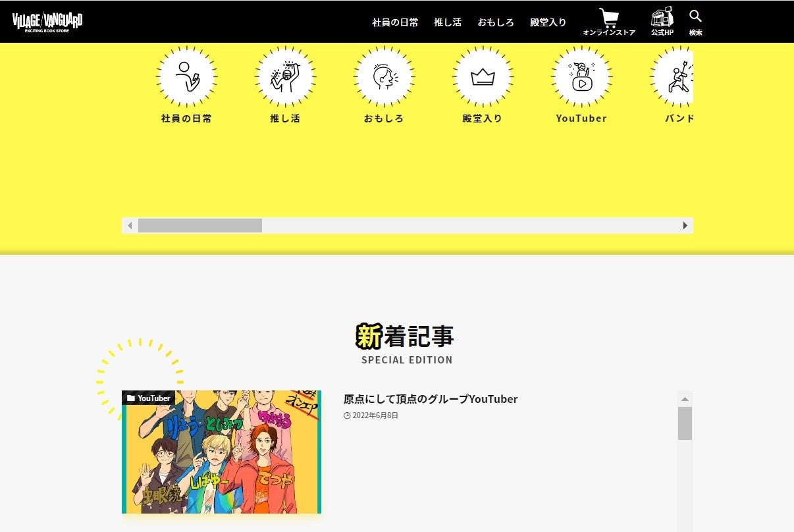This screenshot has height=532, width=794.
Task: Click the Village Vanguard logo
Action: (x=47, y=20)
